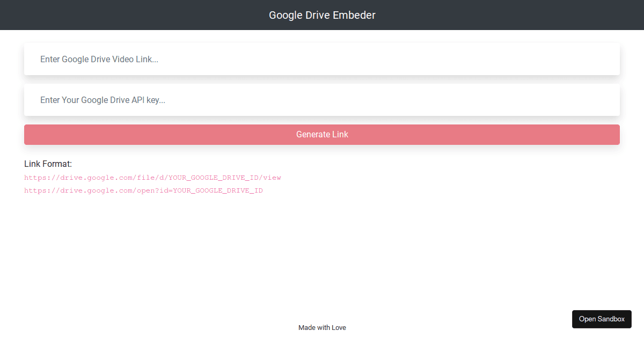Click the Enter Google Drive Video Link field

click(x=322, y=59)
